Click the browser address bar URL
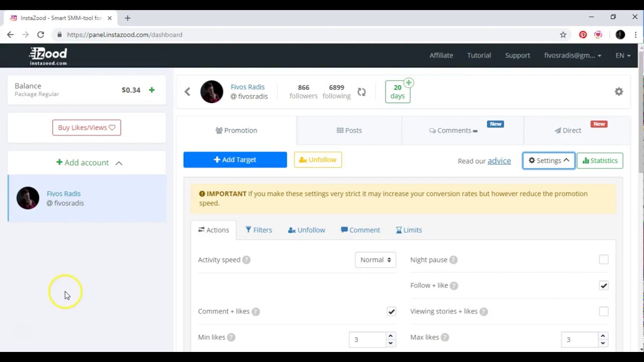Screen dimensions: 644x362 (124, 35)
